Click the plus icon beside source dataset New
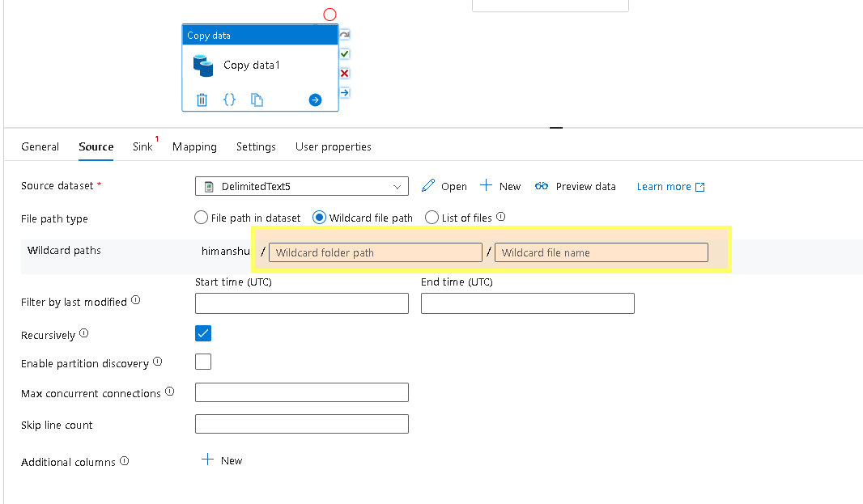The image size is (863, 504). pos(486,185)
